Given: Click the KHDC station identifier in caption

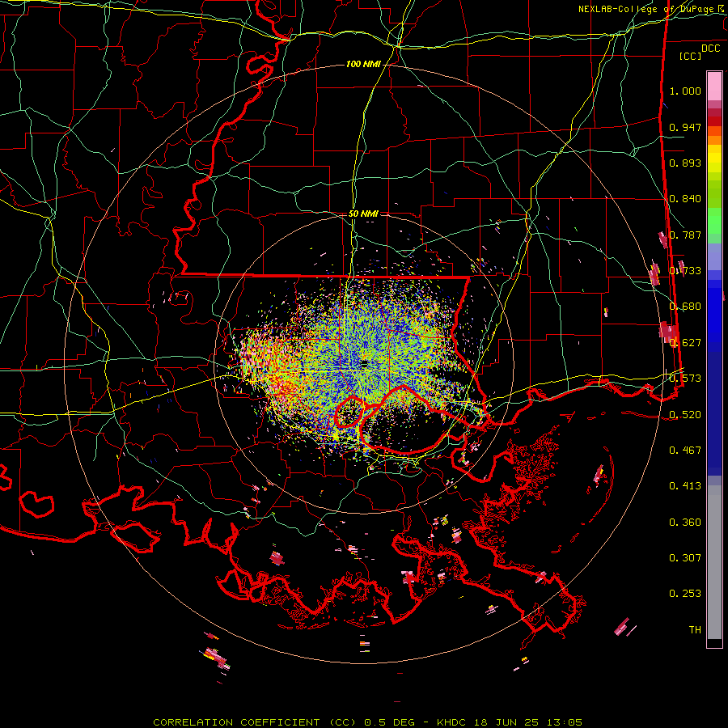Looking at the screenshot, I should (453, 722).
